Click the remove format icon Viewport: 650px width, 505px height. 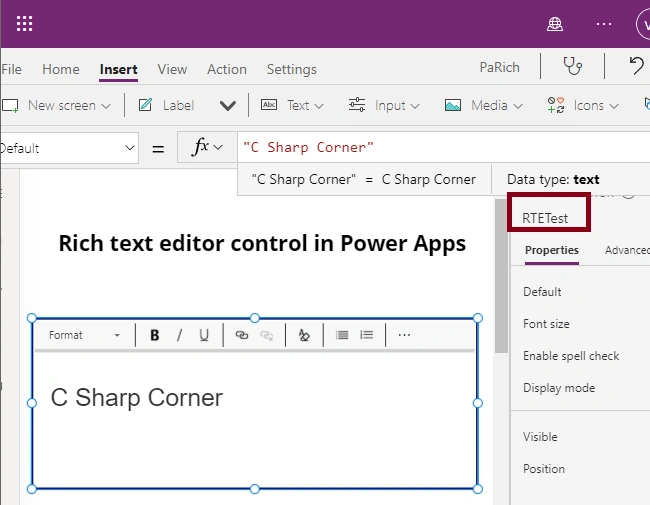click(x=304, y=335)
